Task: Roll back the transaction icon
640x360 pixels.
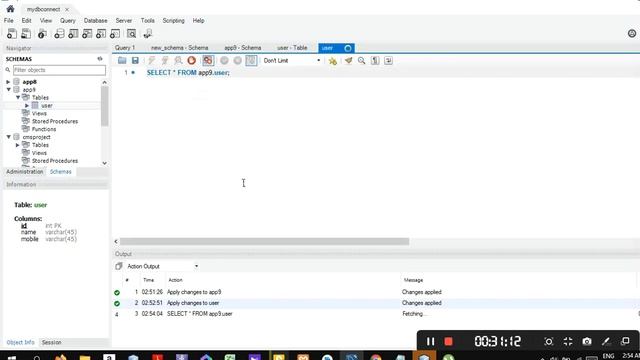Action: [238, 60]
